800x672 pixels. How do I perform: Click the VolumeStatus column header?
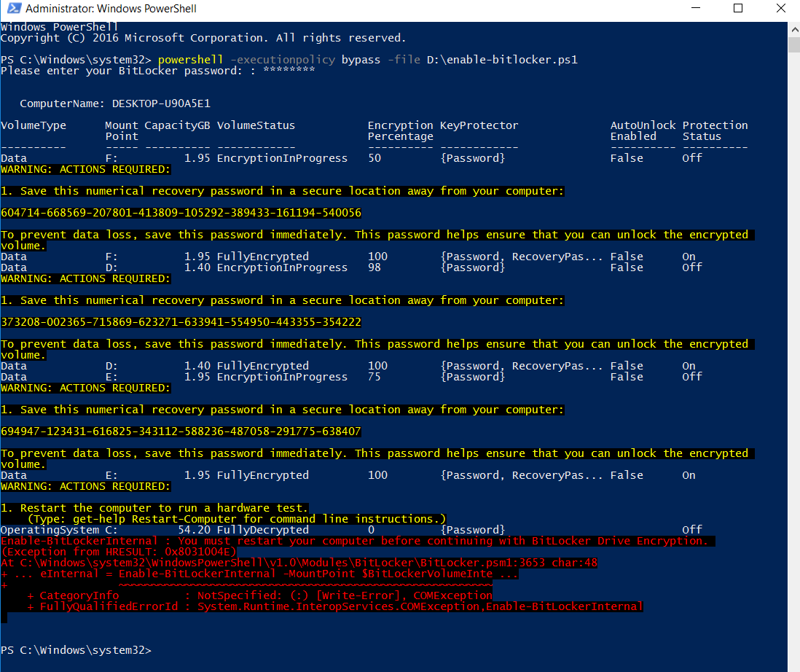pyautogui.click(x=256, y=125)
